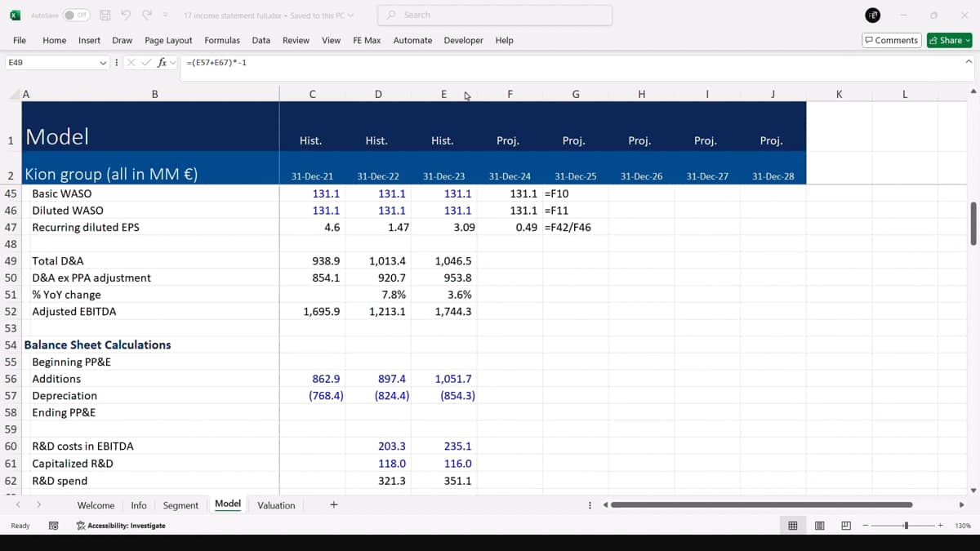The width and height of the screenshot is (980, 551).
Task: Click Accessibility: Investigate in status bar
Action: point(121,526)
